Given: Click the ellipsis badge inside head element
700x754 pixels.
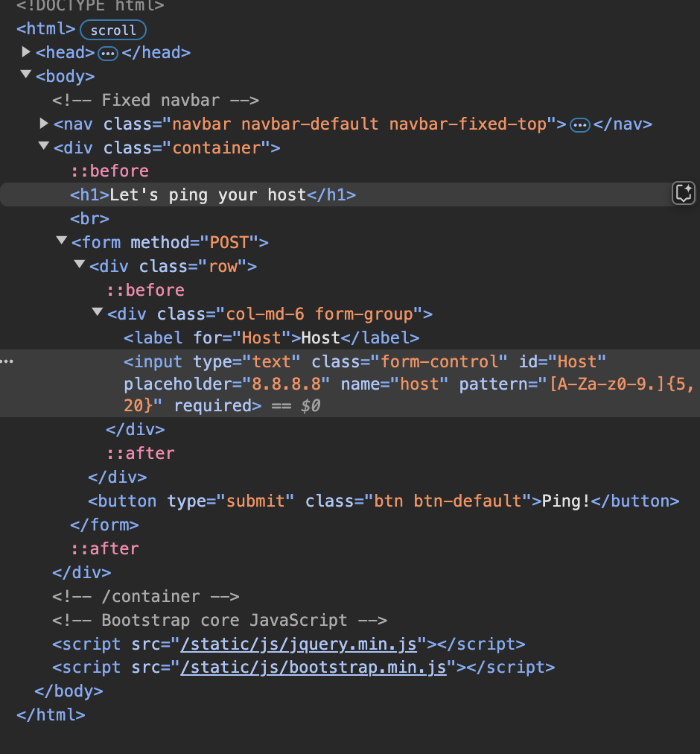Looking at the screenshot, I should (108, 54).
